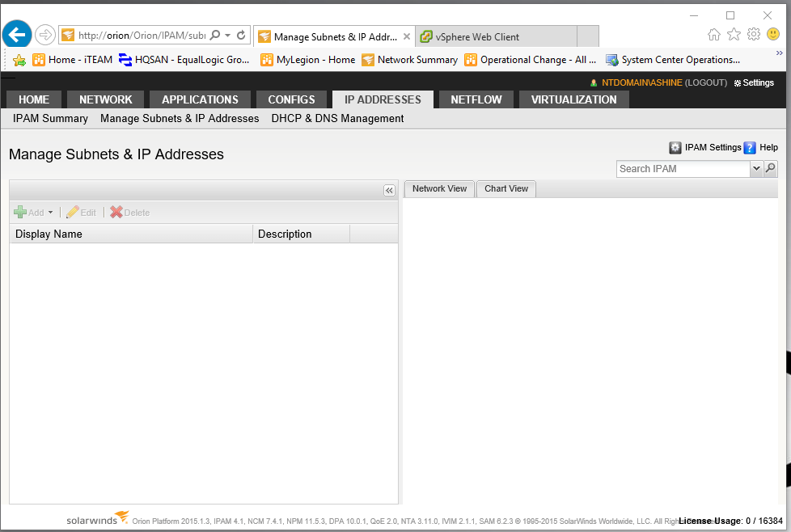Viewport: 791px width, 532px height.
Task: Click the address bar search magnifier icon
Action: tap(215, 35)
